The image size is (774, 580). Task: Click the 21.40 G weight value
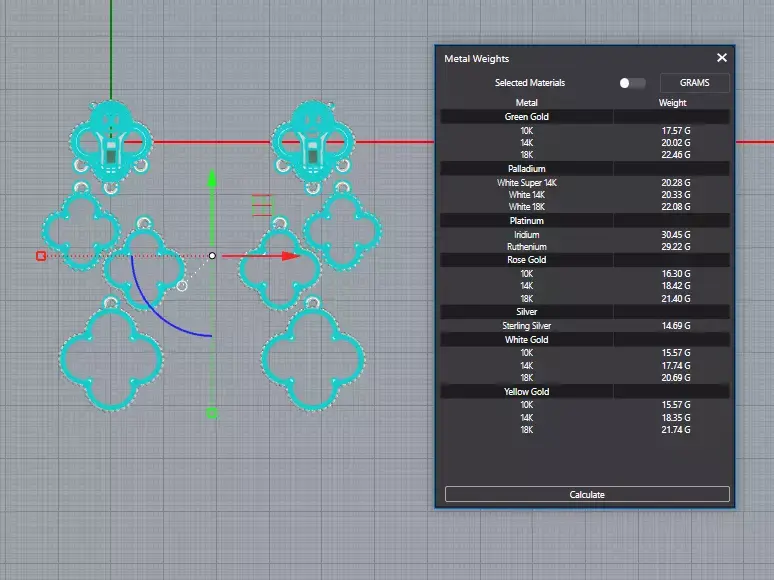click(x=676, y=298)
